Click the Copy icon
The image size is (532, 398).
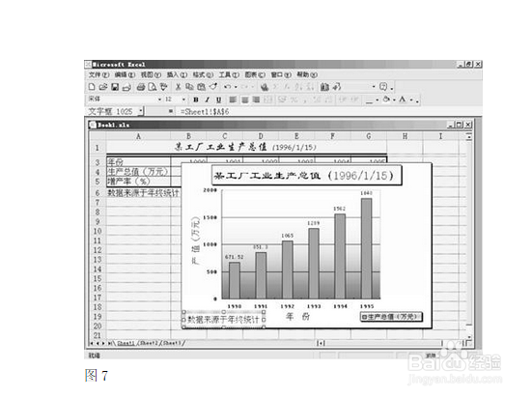pos(189,87)
